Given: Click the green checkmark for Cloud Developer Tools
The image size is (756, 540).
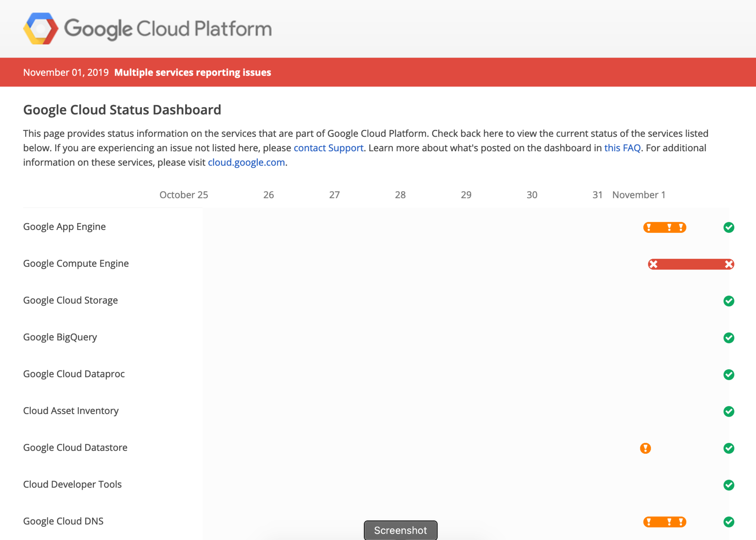Looking at the screenshot, I should tap(729, 485).
